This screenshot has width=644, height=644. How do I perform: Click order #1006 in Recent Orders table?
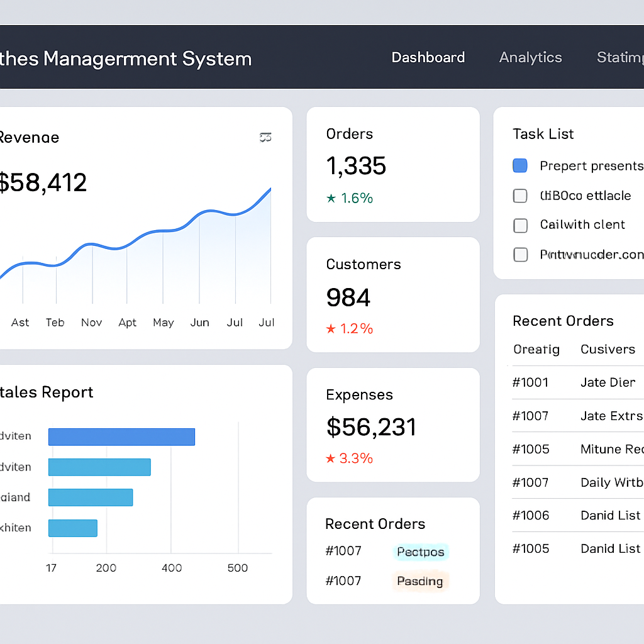(531, 516)
